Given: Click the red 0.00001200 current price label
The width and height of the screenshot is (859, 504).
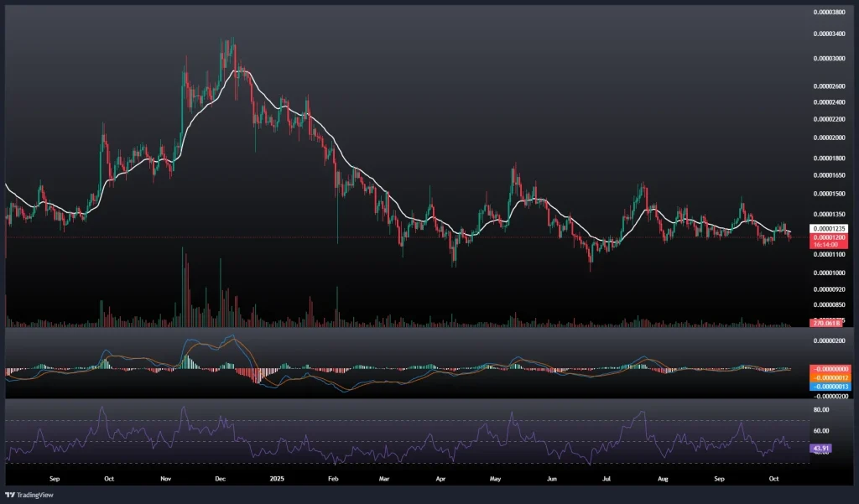Looking at the screenshot, I should pos(826,237).
